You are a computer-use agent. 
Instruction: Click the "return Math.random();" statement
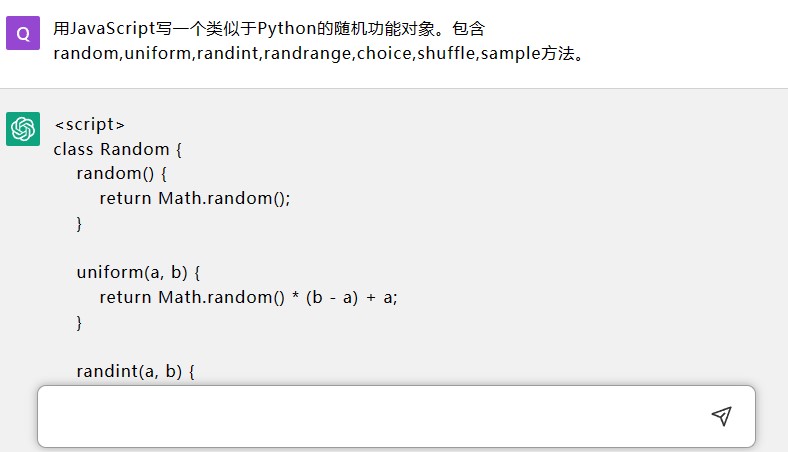point(195,198)
